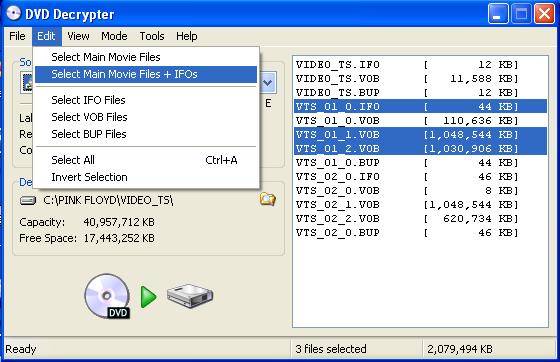Expand the source drive dropdown arrow
Viewport: 560px width, 362px height.
268,83
